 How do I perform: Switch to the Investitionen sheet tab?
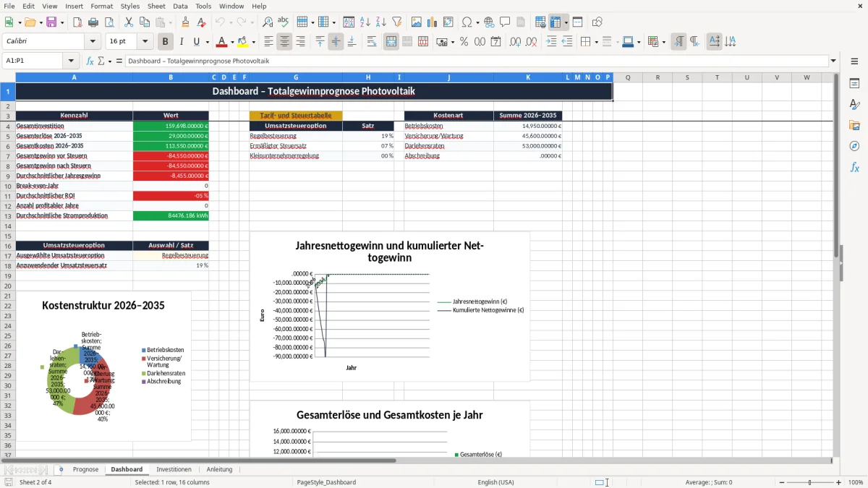click(x=174, y=469)
